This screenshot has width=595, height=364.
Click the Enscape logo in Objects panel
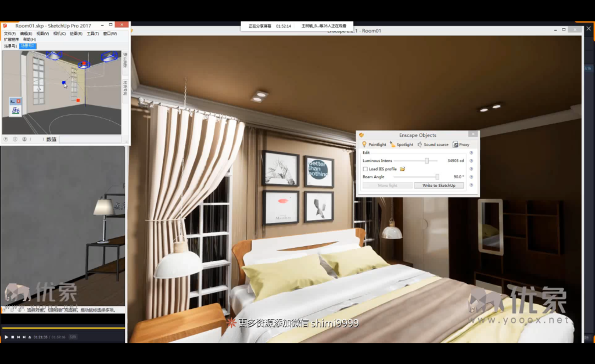coord(361,135)
